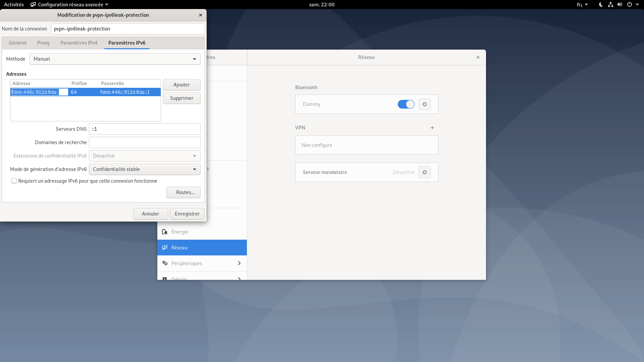Screen dimensions: 644x362
Task: Click the Enregistrer button
Action: coord(187,214)
